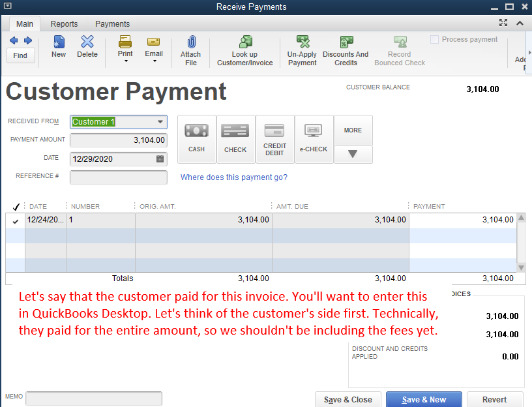
Task: Open Look up Customer/Invoice
Action: point(245,51)
